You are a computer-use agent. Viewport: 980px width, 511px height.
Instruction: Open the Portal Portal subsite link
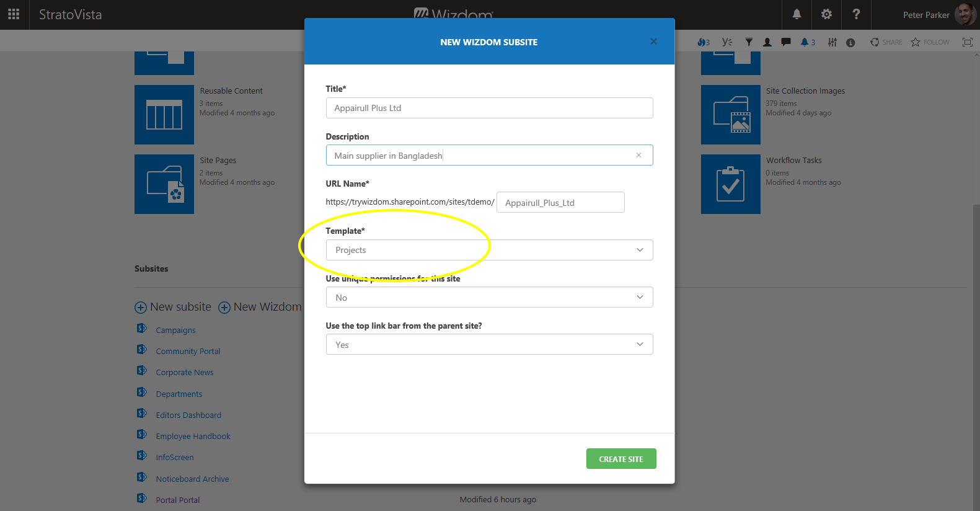178,500
